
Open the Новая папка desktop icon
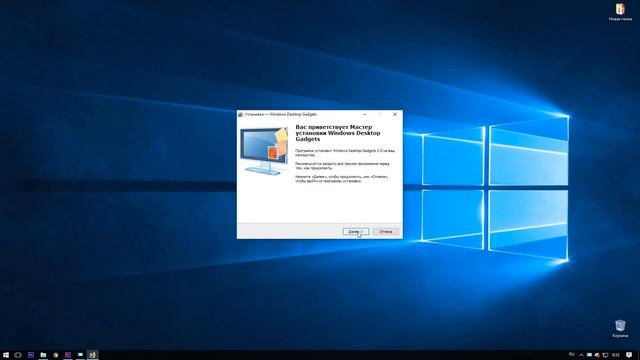(620, 12)
